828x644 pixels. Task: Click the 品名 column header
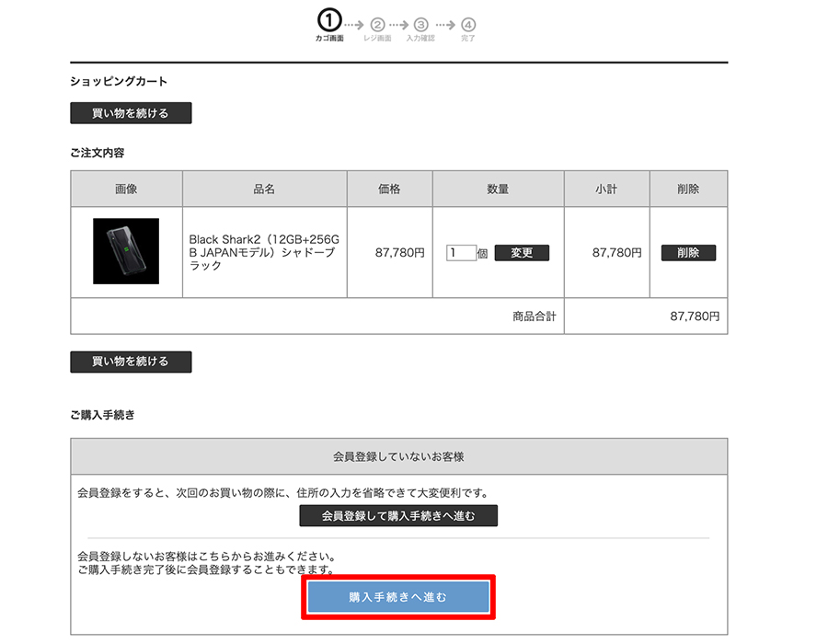pos(265,189)
